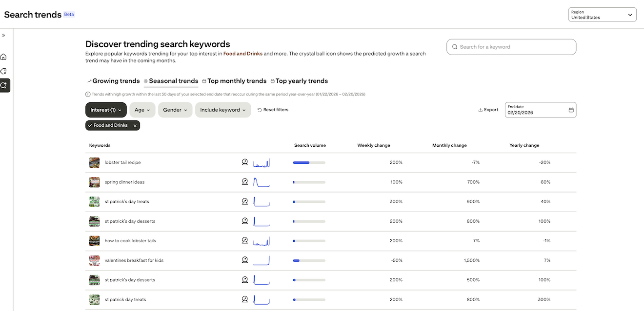Remove the Food and Drinks filter chip
This screenshot has height=311, width=644.
click(x=135, y=126)
